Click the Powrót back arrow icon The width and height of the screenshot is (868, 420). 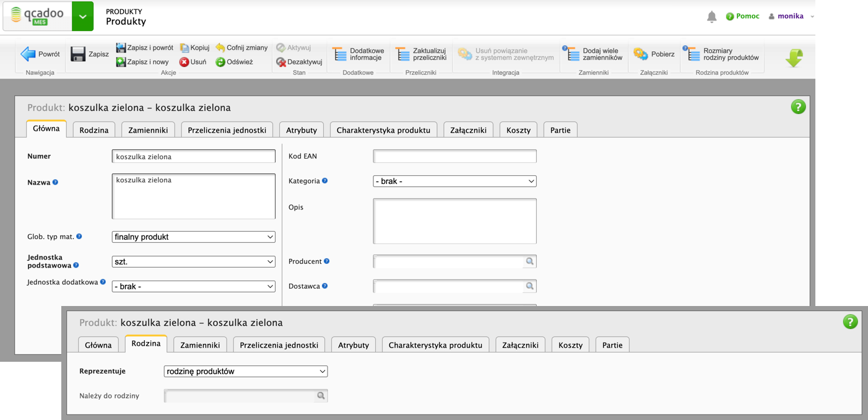click(28, 54)
